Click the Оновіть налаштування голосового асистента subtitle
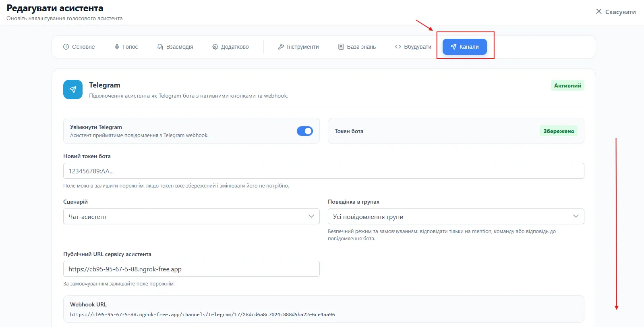Image resolution: width=644 pixels, height=327 pixels. click(x=64, y=19)
